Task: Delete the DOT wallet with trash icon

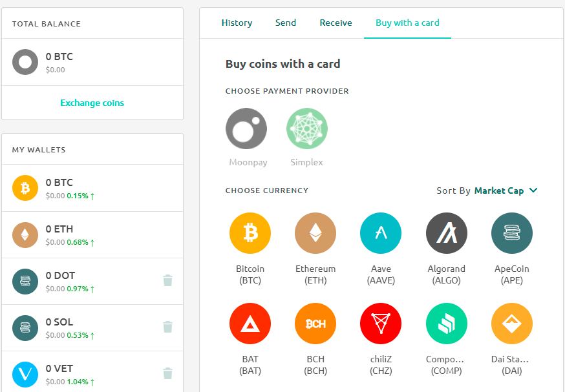Action: (167, 280)
